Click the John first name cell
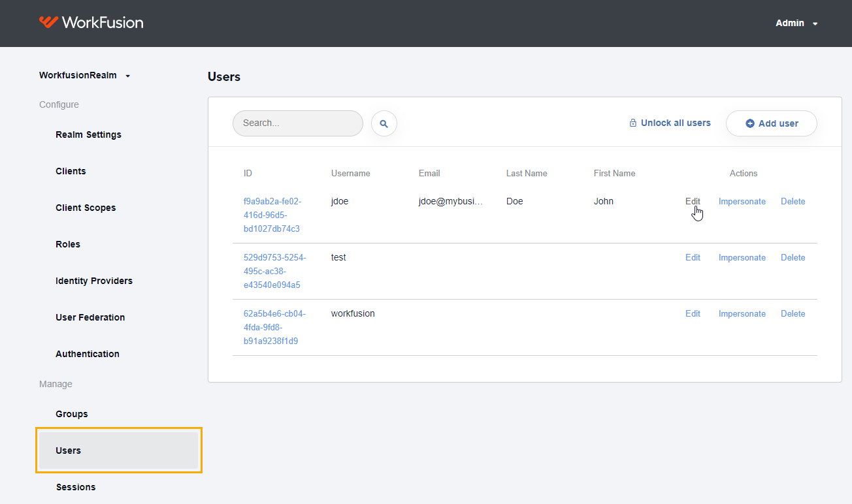The image size is (852, 504). 604,201
